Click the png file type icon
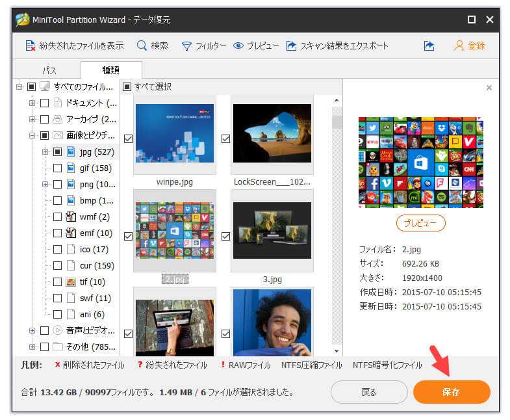Image resolution: width=510 pixels, height=420 pixels. click(71, 184)
